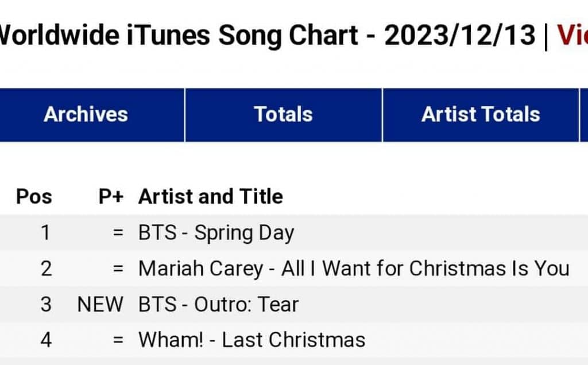Click the equals sign beside Spring Day
This screenshot has width=588, height=365.
pyautogui.click(x=118, y=233)
